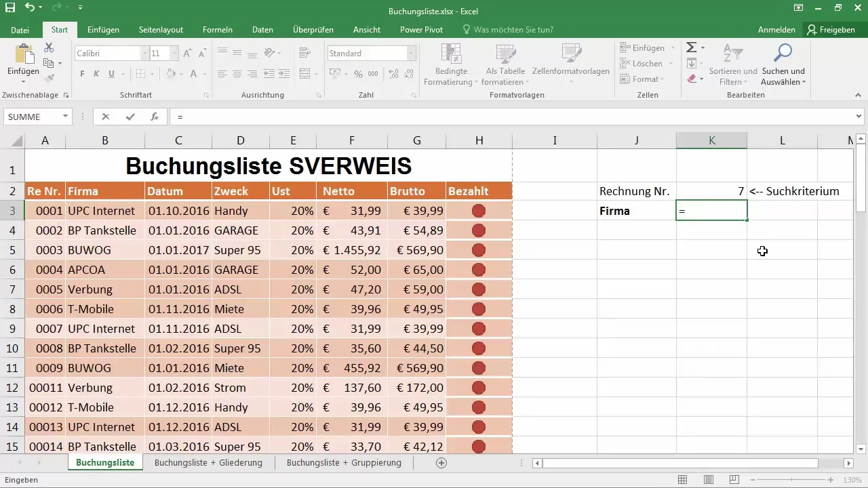Click the Save icon in title bar
868x488 pixels.
pyautogui.click(x=10, y=8)
